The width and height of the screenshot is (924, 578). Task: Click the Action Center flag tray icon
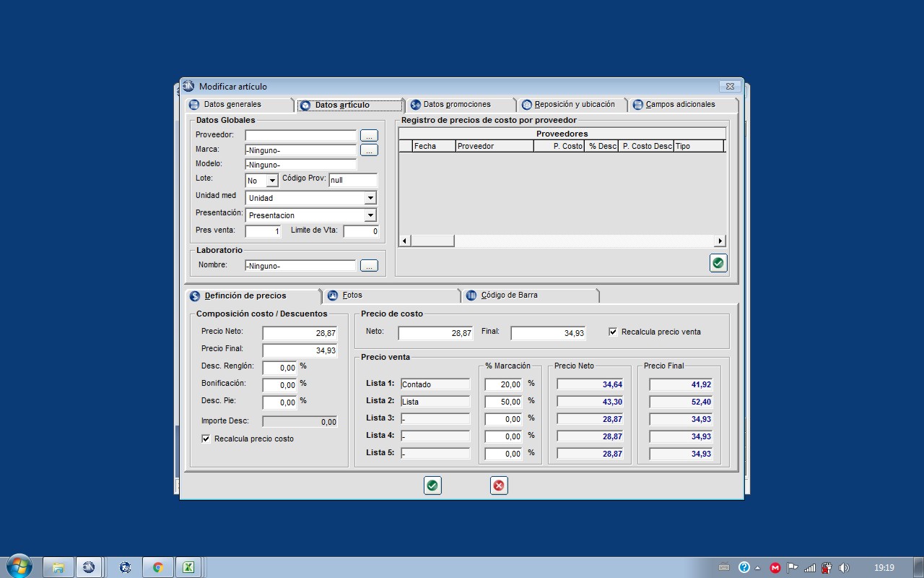793,568
